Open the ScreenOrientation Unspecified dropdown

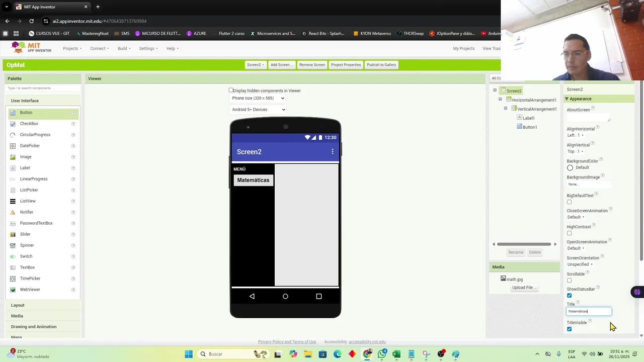point(580,264)
